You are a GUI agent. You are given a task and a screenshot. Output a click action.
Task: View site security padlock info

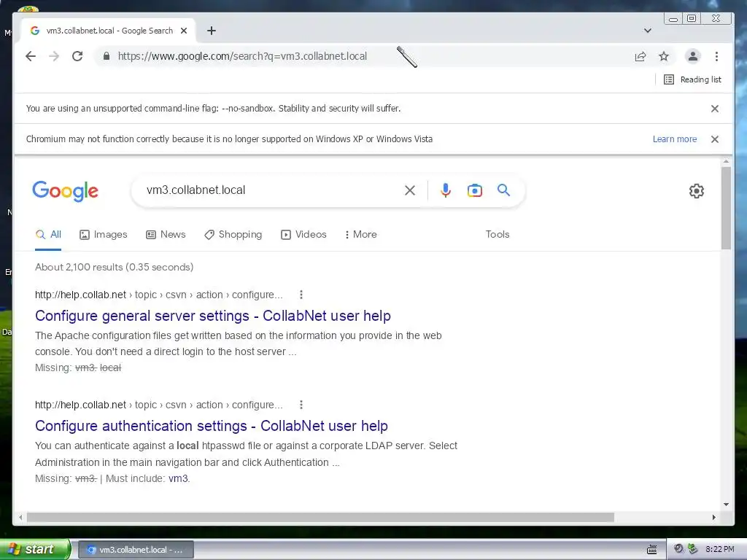(x=107, y=56)
